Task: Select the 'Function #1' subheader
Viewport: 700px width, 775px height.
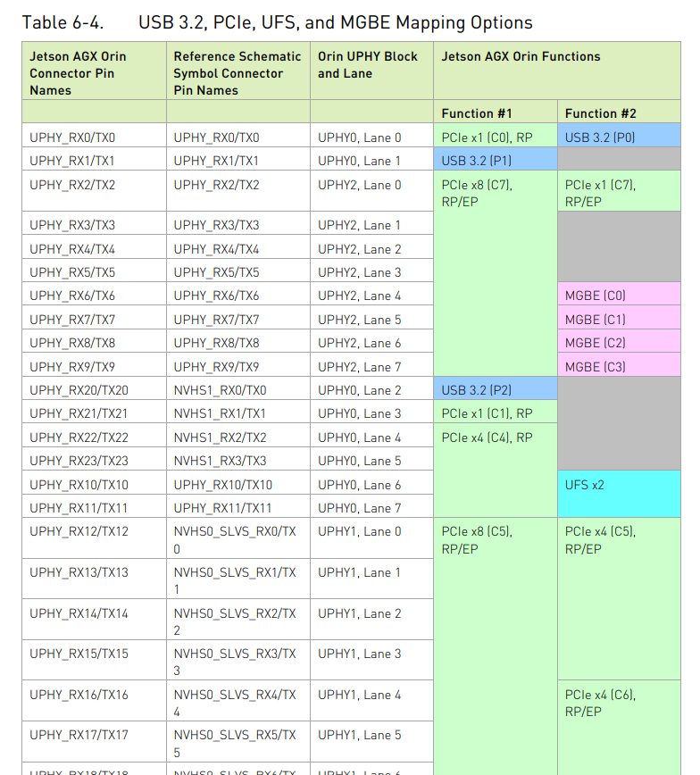Action: [496, 112]
